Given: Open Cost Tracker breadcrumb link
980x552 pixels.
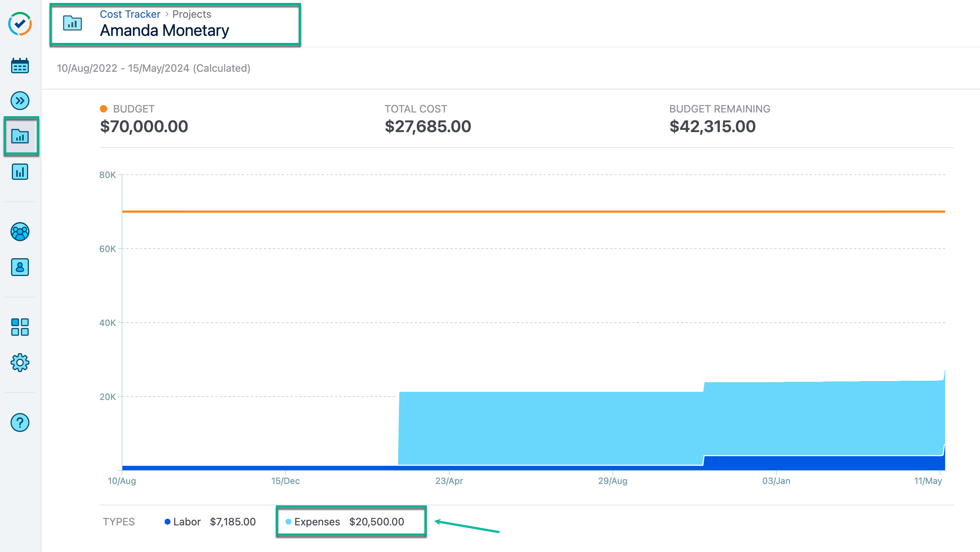Looking at the screenshot, I should 129,14.
